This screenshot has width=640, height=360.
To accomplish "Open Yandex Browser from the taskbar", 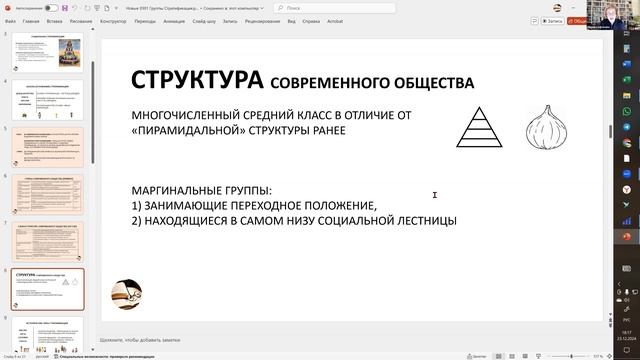I will (x=627, y=189).
